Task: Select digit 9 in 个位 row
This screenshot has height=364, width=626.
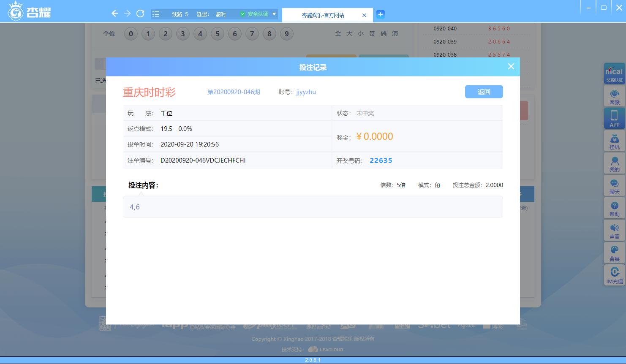Action: tap(287, 34)
